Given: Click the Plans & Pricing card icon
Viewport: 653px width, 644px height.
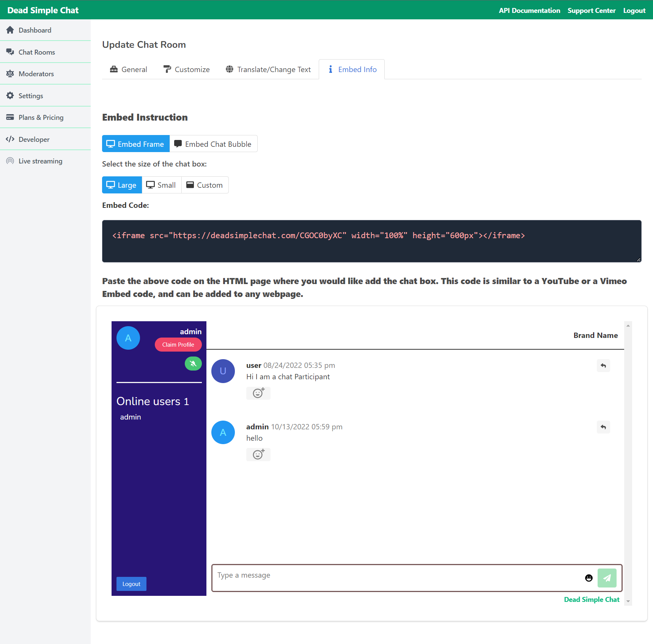Looking at the screenshot, I should pyautogui.click(x=10, y=117).
